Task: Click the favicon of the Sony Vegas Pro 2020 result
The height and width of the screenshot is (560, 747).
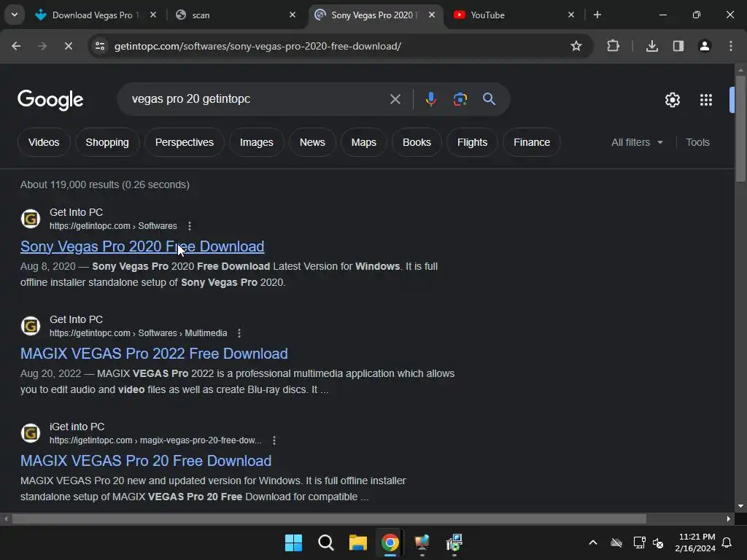Action: click(x=31, y=219)
